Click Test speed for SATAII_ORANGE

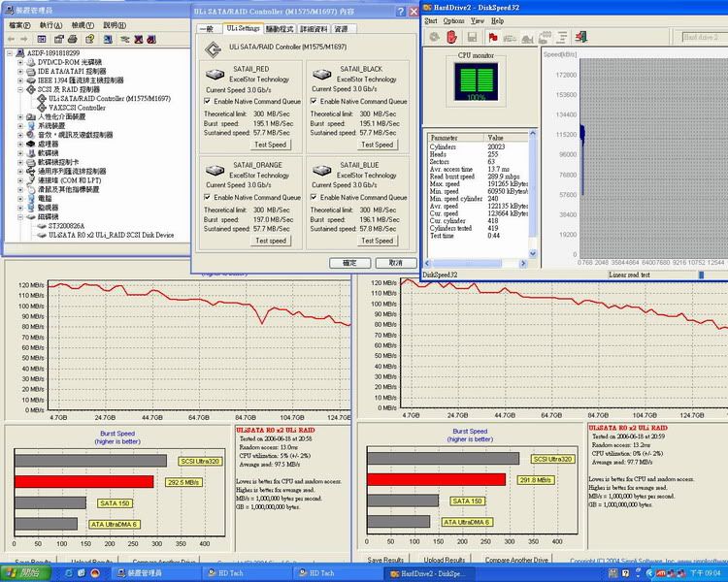pos(270,241)
